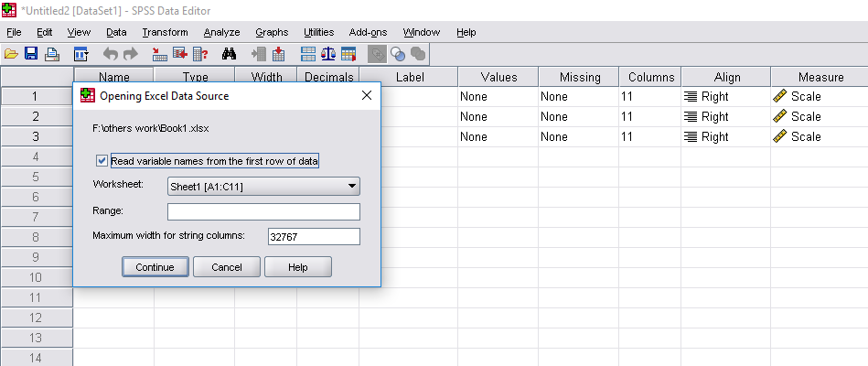Click the Show All Variables icon
The image size is (868, 366).
point(418,54)
